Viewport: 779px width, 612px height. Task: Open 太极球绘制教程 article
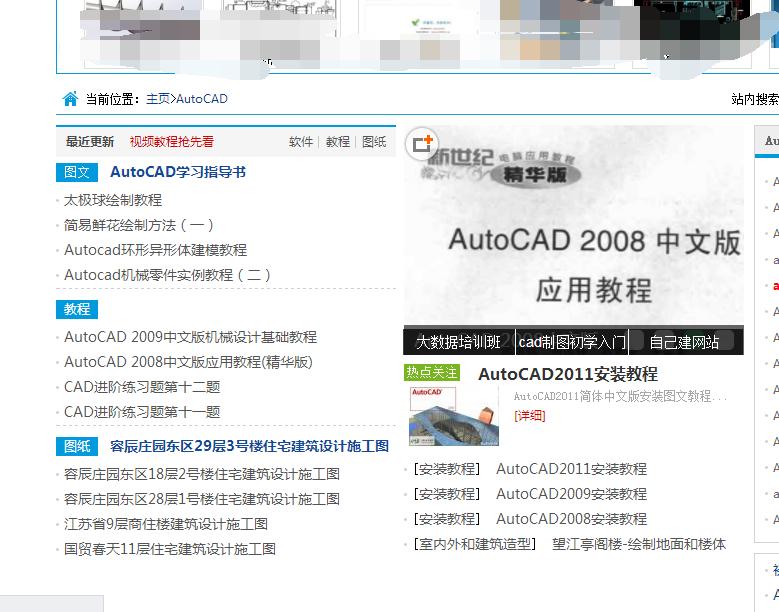point(113,200)
